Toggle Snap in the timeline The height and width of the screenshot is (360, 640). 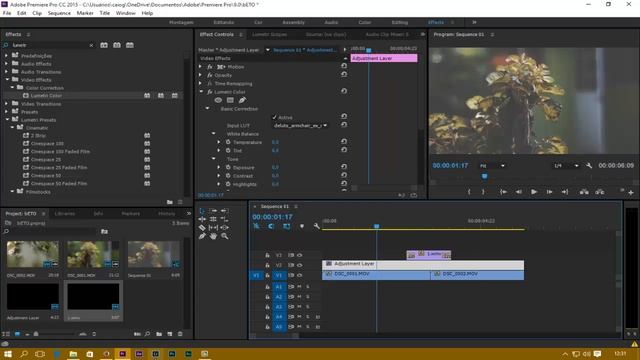point(271,226)
